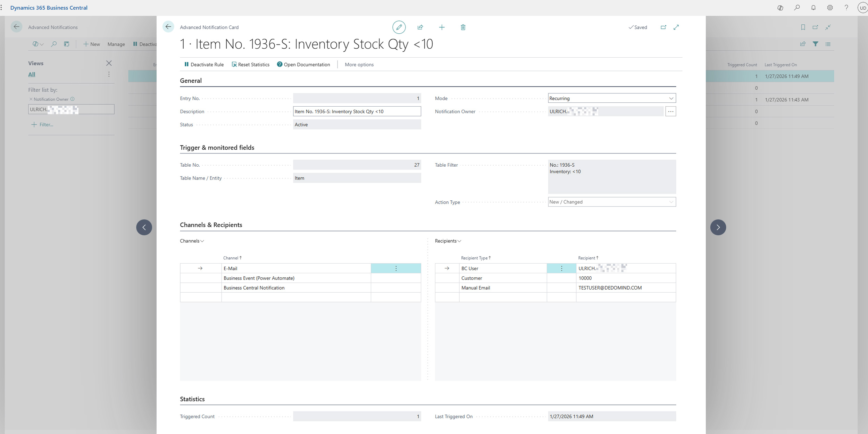Click the expand page diagonal arrows icon
The image size is (868, 434).
[x=676, y=27]
